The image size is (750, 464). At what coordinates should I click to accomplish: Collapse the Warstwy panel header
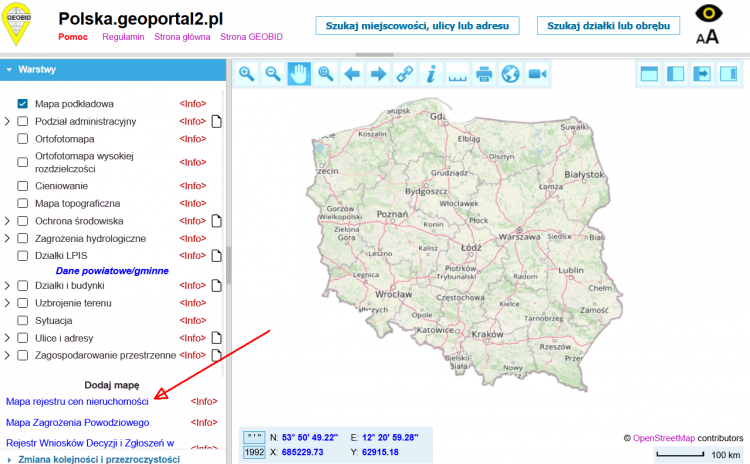tap(113, 70)
